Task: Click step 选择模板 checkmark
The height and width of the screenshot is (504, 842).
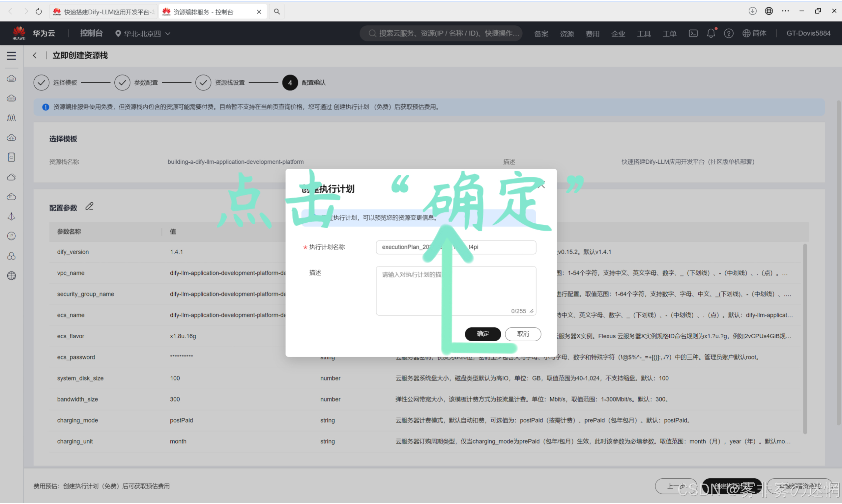Action: [41, 83]
